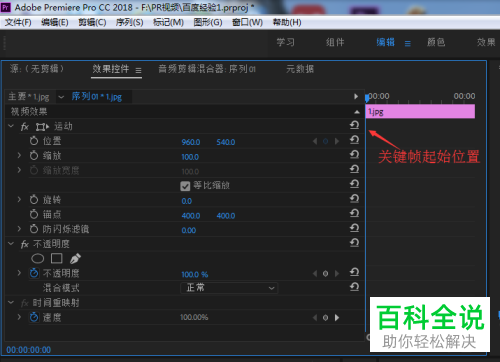Uncheck the Uniform Scale (等比缩放) checkbox
Screen dimensions: 500x362
coord(185,186)
